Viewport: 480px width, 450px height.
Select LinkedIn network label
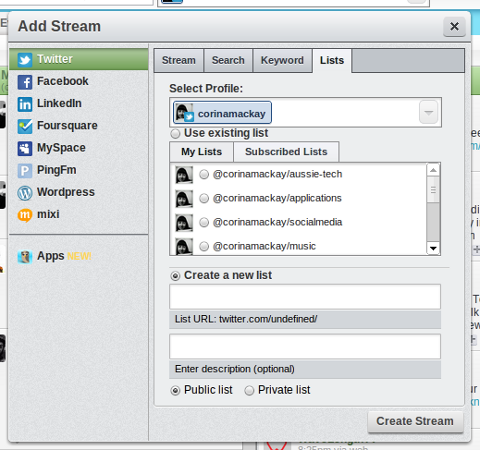[59, 104]
